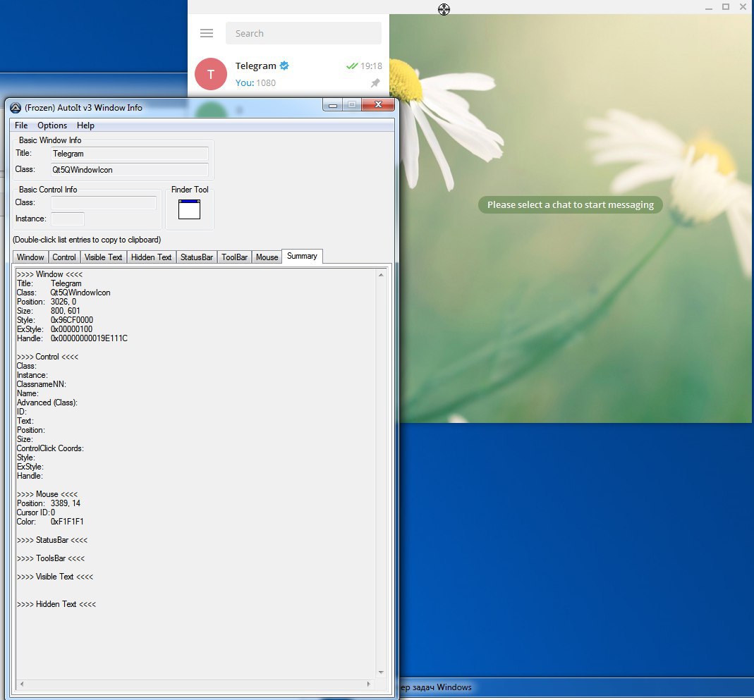Click the Class field showing Qt5QWindowIcon
This screenshot has height=700, width=754.
(129, 170)
